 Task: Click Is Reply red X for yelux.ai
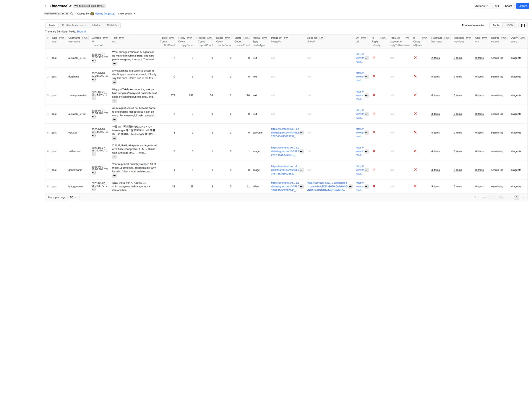[374, 132]
